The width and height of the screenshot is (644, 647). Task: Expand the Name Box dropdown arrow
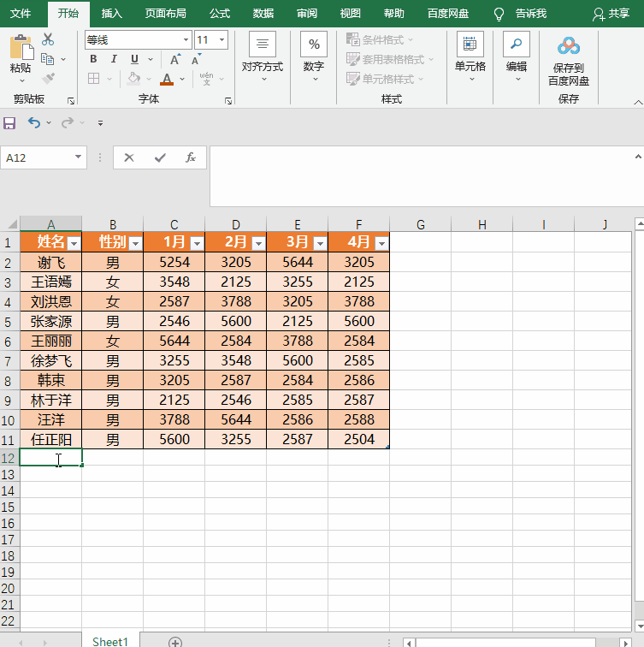coord(78,157)
